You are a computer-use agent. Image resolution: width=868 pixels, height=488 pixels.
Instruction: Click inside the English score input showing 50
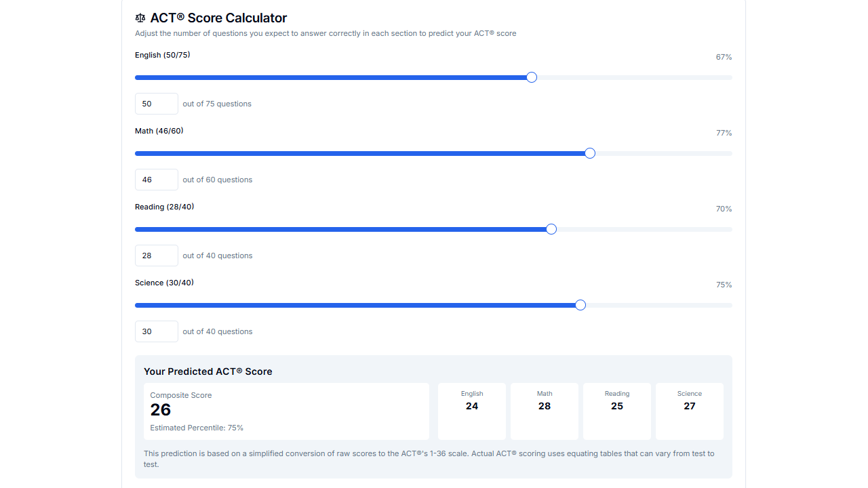(156, 104)
